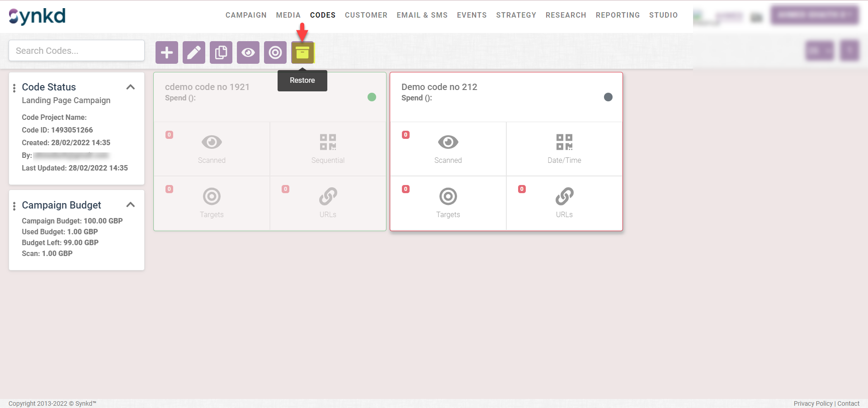Click the pencil edit code button
Viewport: 868px width, 408px height.
click(193, 52)
